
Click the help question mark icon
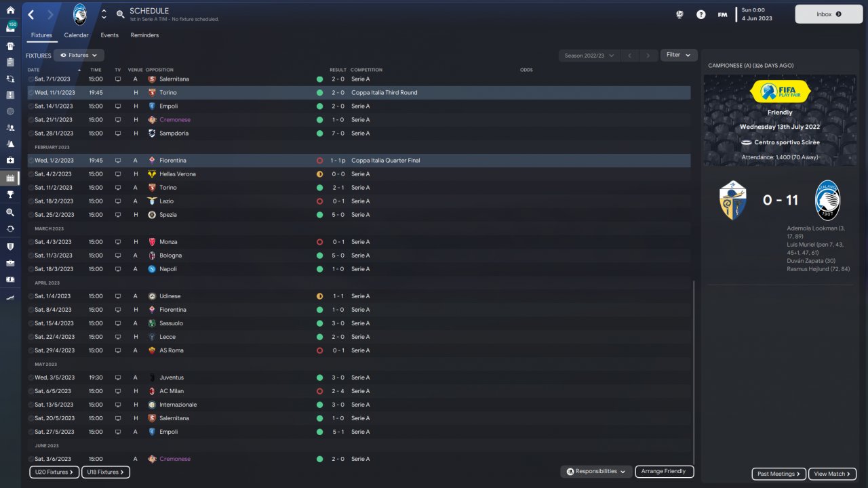(701, 14)
